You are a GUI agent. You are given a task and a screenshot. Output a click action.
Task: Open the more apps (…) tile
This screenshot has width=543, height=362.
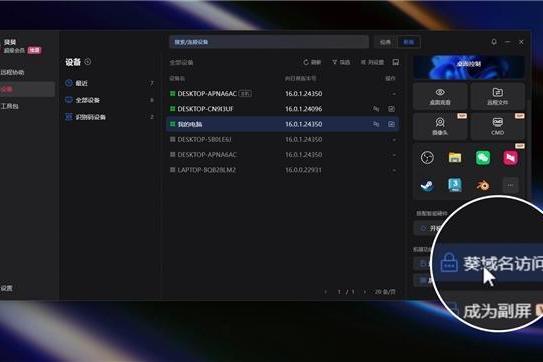click(x=510, y=185)
